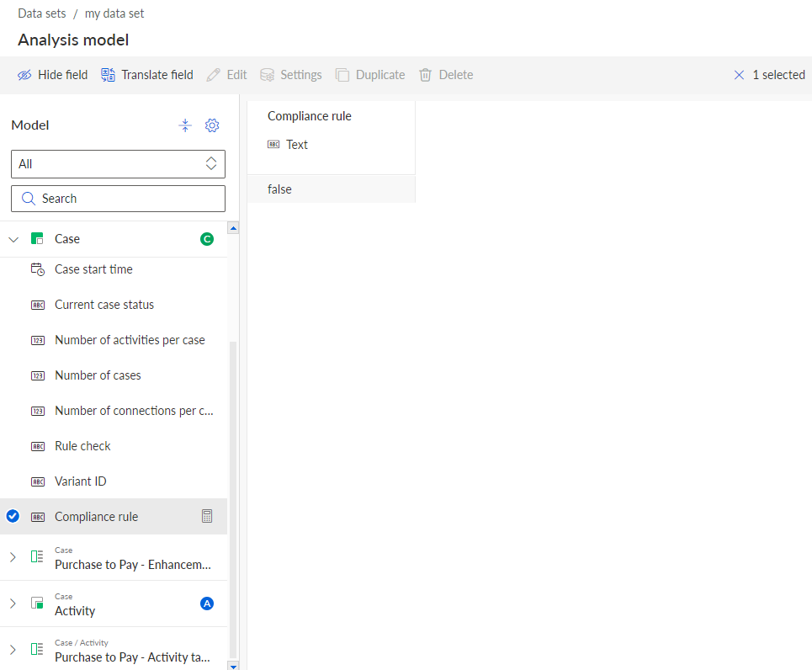Click the calculator icon on Compliance rule
Image resolution: width=812 pixels, height=670 pixels.
(207, 516)
